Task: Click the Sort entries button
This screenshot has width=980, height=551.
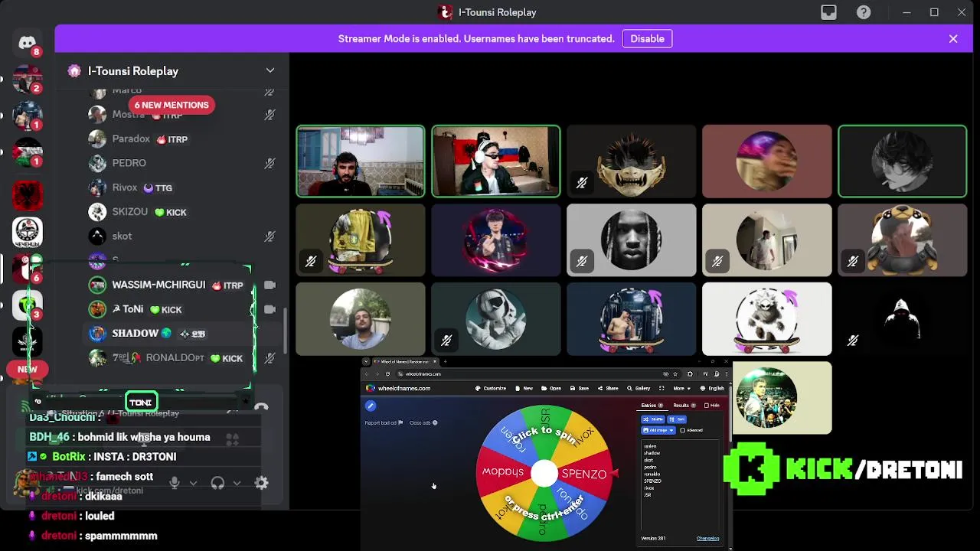Action: coord(677,419)
